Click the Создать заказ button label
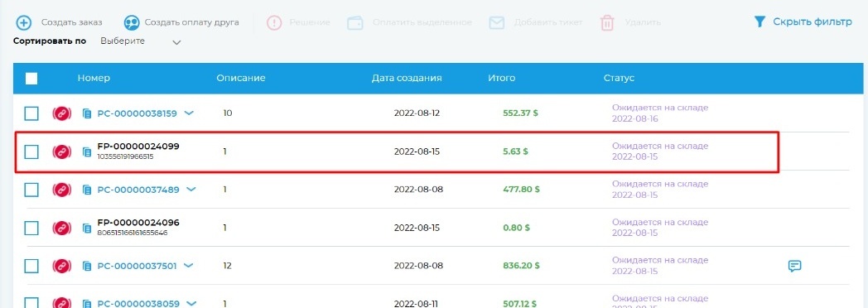Screen dimensions: 868x308 (72, 22)
